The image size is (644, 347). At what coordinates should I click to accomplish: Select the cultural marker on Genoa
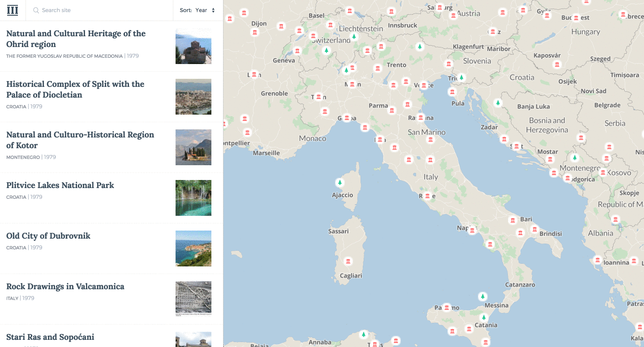coord(347,118)
